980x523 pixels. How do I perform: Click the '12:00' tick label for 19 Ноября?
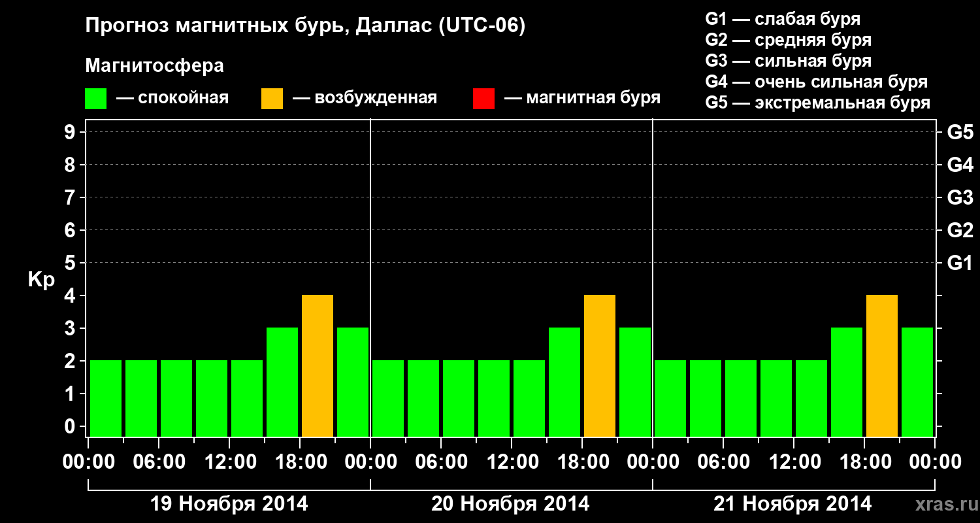point(230,462)
